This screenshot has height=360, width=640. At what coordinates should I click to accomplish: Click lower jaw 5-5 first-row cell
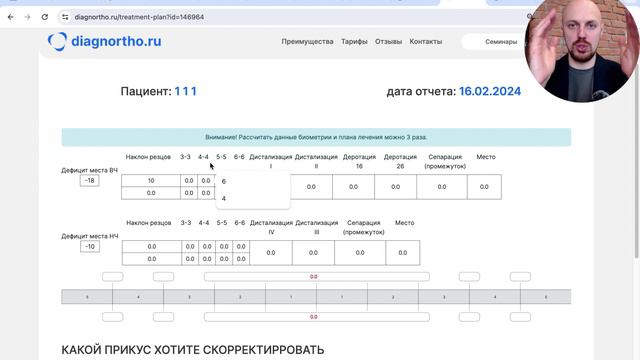coord(224,247)
